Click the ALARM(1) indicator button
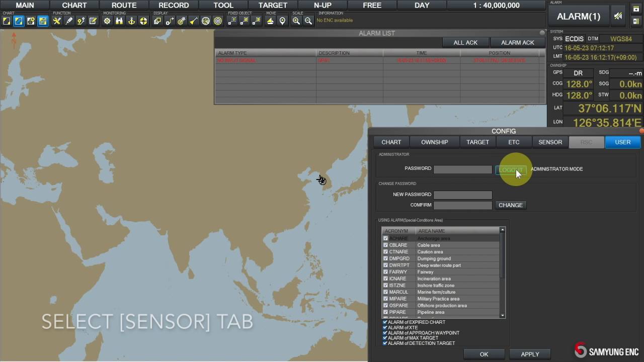 pyautogui.click(x=579, y=16)
